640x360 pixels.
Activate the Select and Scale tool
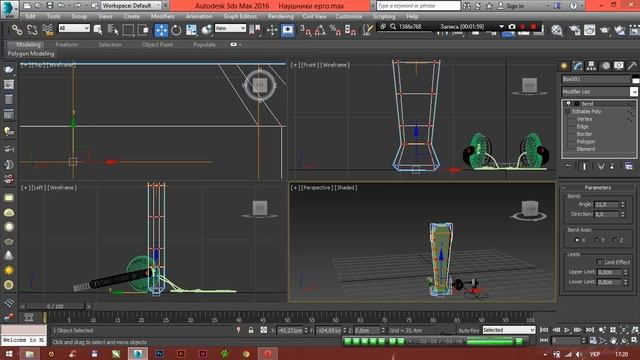pyautogui.click(x=191, y=30)
